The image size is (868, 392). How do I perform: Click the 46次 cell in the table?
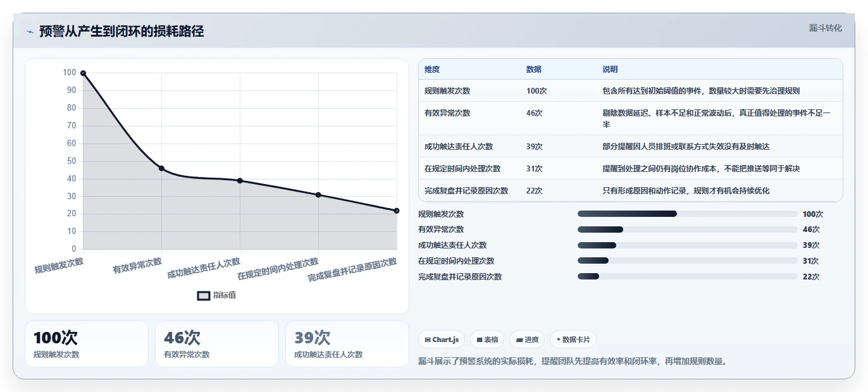click(x=535, y=113)
